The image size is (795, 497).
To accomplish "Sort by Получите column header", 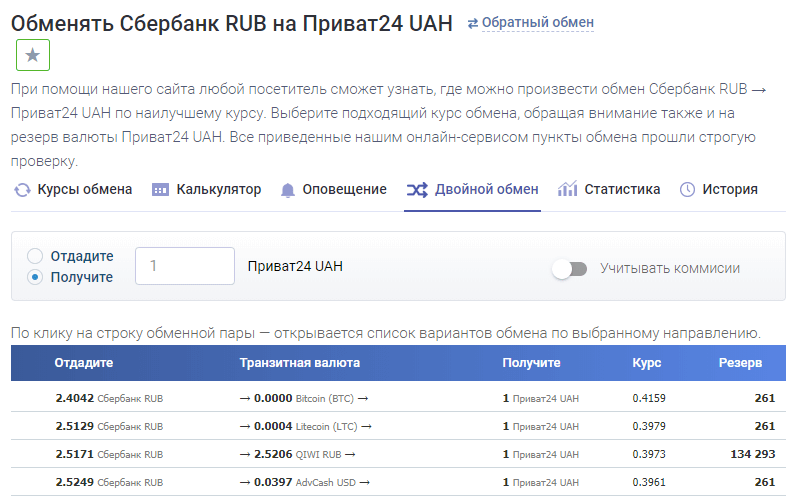I will pyautogui.click(x=531, y=363).
